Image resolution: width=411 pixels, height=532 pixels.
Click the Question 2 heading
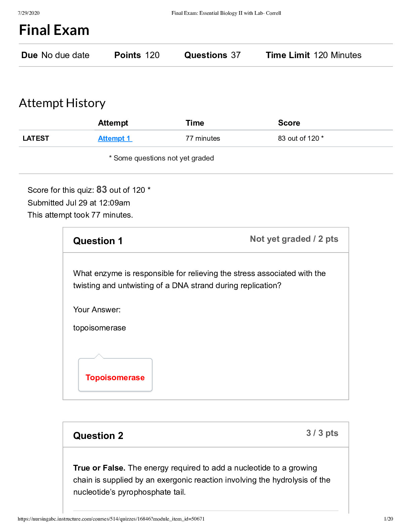98,436
